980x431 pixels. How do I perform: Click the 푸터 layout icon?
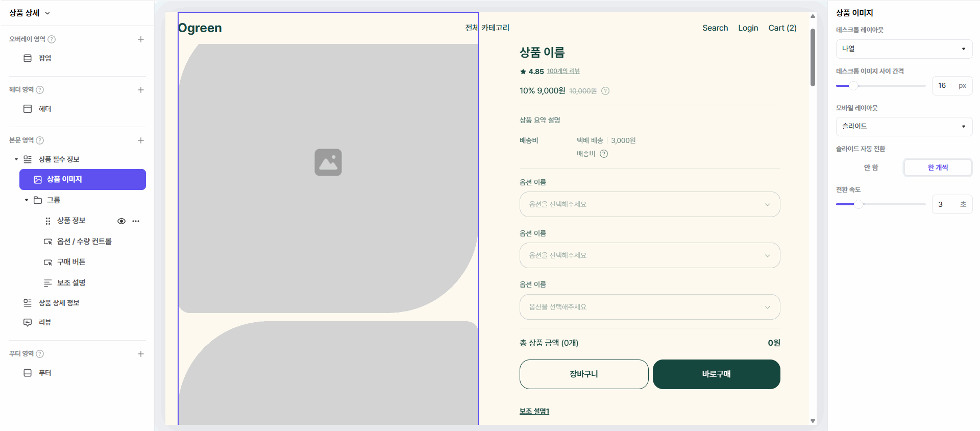(28, 373)
